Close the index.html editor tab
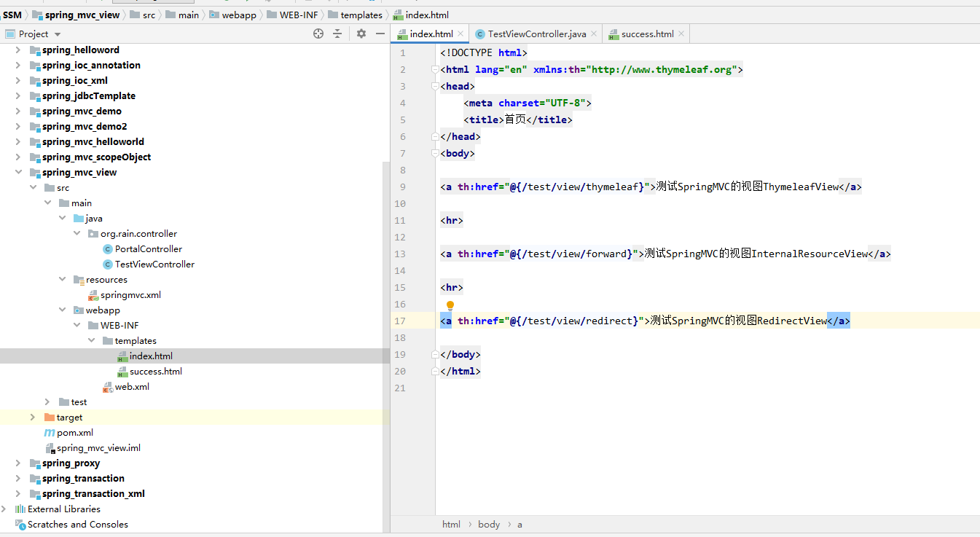This screenshot has height=537, width=980. pos(462,34)
